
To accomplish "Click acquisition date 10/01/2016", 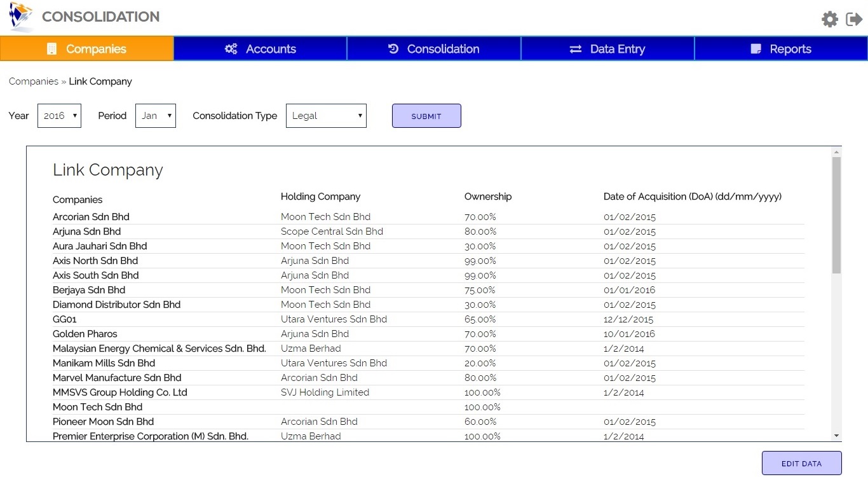I will click(x=629, y=334).
